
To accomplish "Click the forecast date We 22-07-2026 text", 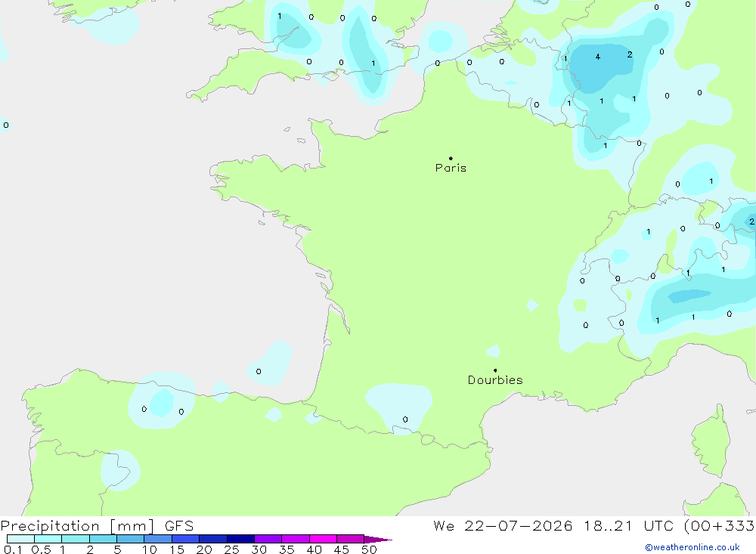I will (x=503, y=526).
